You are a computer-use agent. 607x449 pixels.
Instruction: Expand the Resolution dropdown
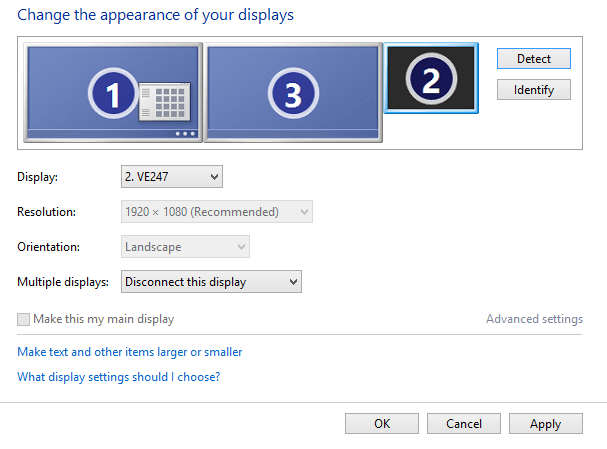coord(217,212)
